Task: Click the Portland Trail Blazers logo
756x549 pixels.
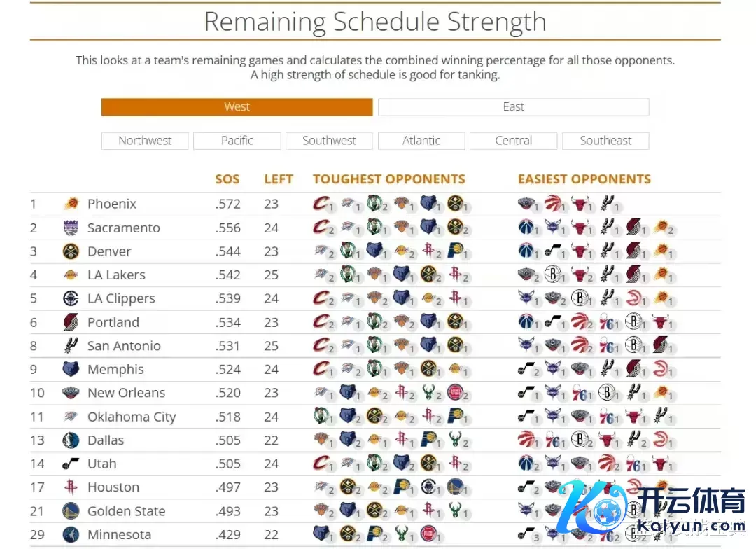Action: click(x=71, y=323)
